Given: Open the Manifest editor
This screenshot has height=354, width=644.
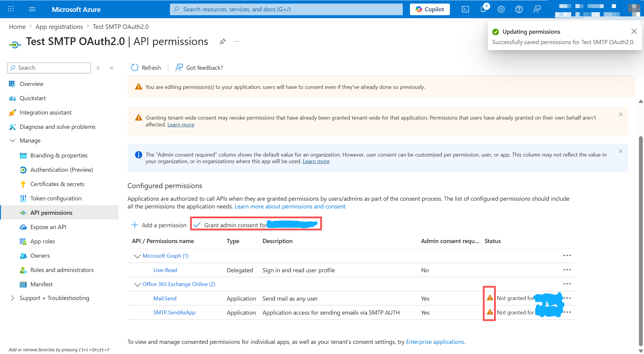Looking at the screenshot, I should point(41,284).
